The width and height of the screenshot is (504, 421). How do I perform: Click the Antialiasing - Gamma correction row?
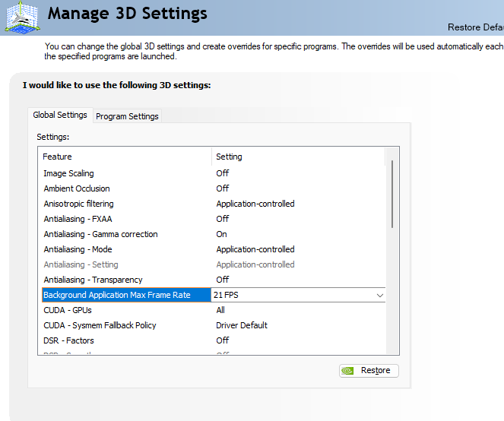(x=100, y=234)
